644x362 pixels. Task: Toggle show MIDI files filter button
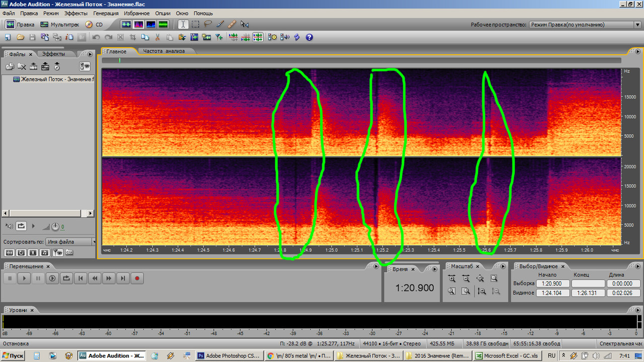tap(45, 252)
